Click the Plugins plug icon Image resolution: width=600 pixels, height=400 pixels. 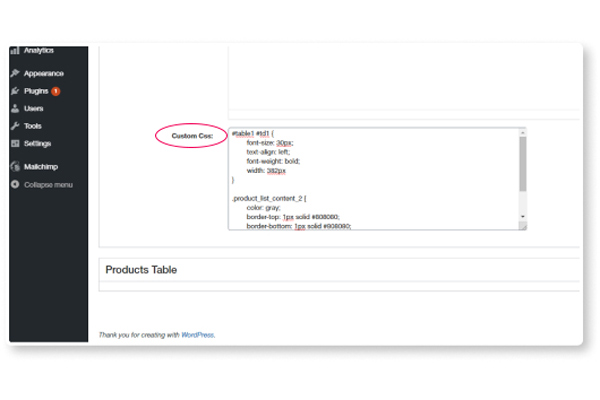tap(15, 91)
